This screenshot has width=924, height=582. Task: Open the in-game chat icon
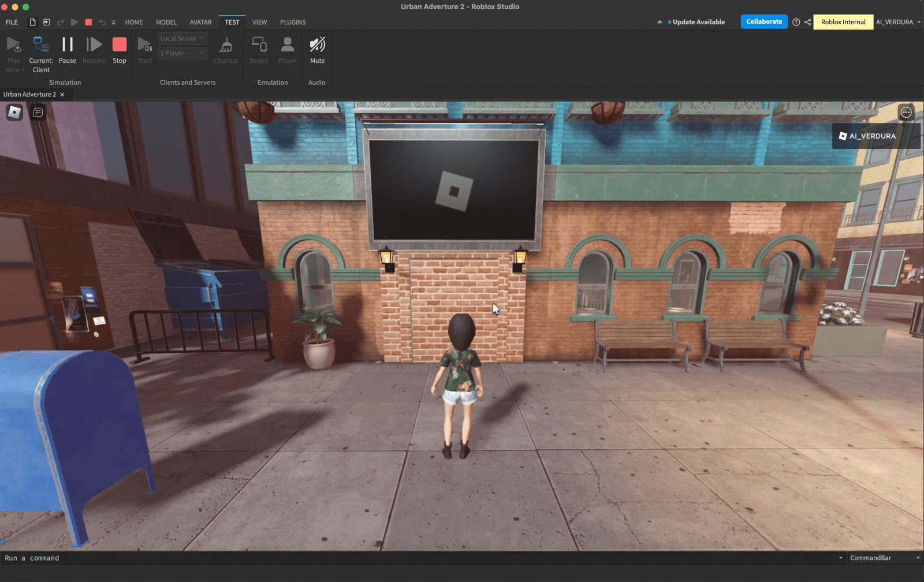coord(38,112)
